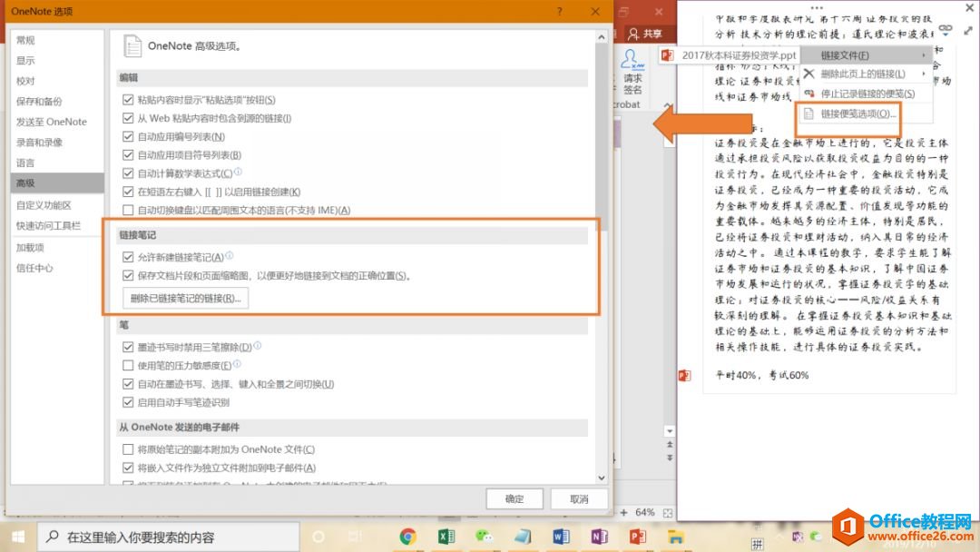
Task: Expand the 删除此页上的链接 submenu
Action: pos(866,74)
